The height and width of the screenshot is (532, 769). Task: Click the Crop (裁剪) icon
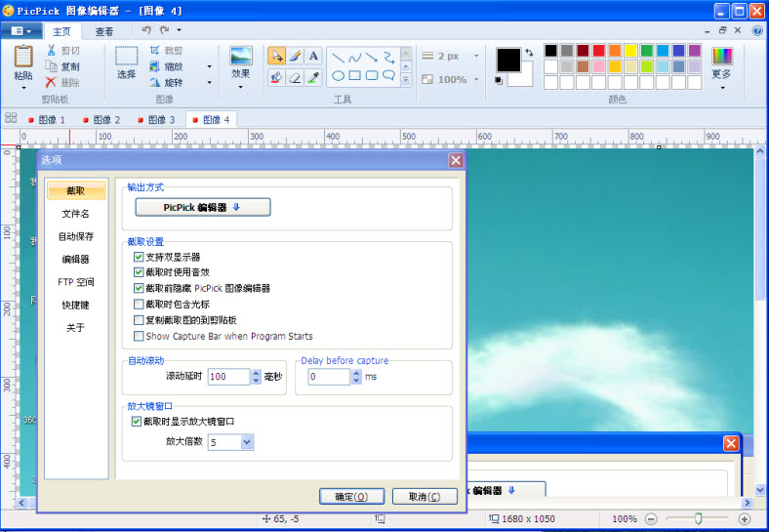tap(155, 50)
